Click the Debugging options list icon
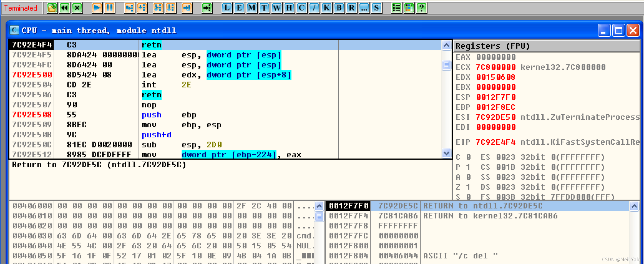 (396, 8)
